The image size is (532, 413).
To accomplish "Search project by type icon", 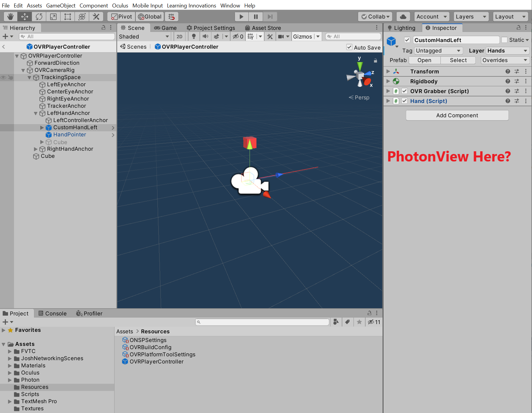I will (336, 322).
